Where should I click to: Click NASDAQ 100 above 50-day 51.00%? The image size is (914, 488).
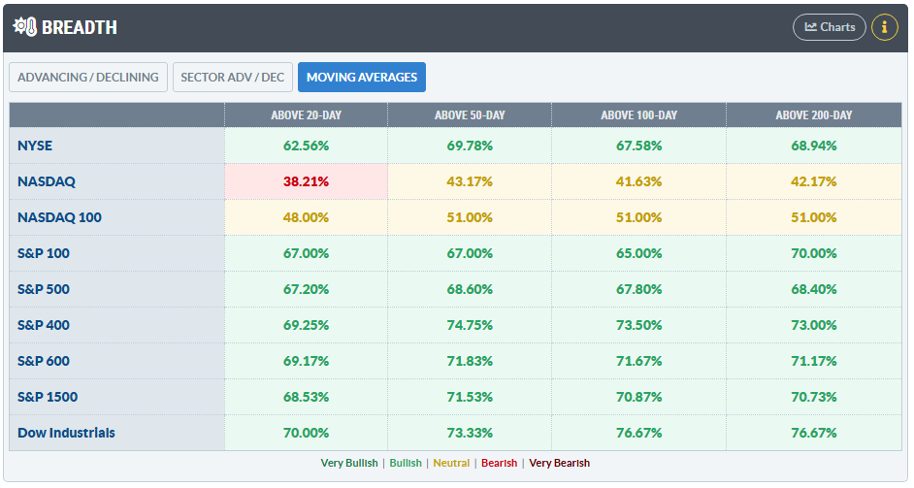tap(470, 217)
